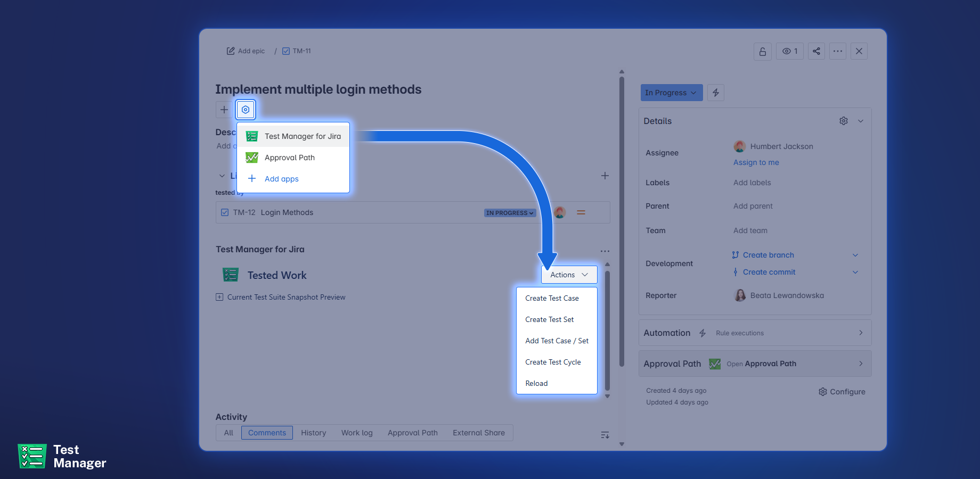Expand the Create branch chevron
The width and height of the screenshot is (980, 479).
[x=855, y=255]
